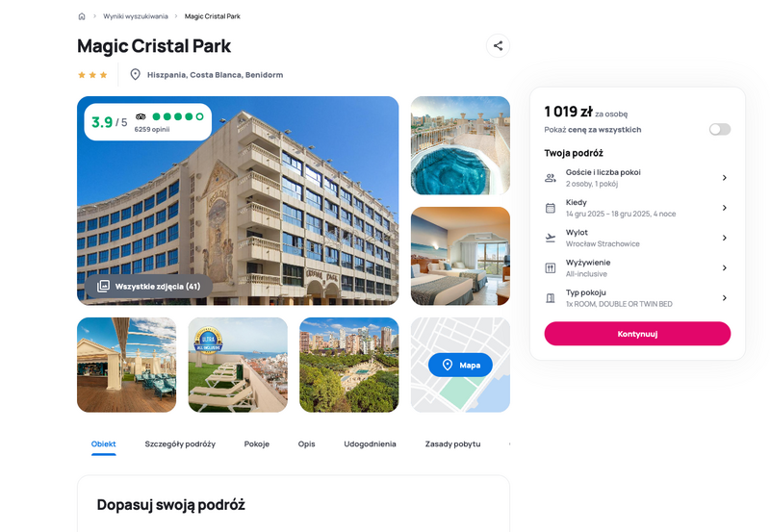Click the calendar icon next to Kiedy
Image resolution: width=770 pixels, height=532 pixels.
coord(551,208)
